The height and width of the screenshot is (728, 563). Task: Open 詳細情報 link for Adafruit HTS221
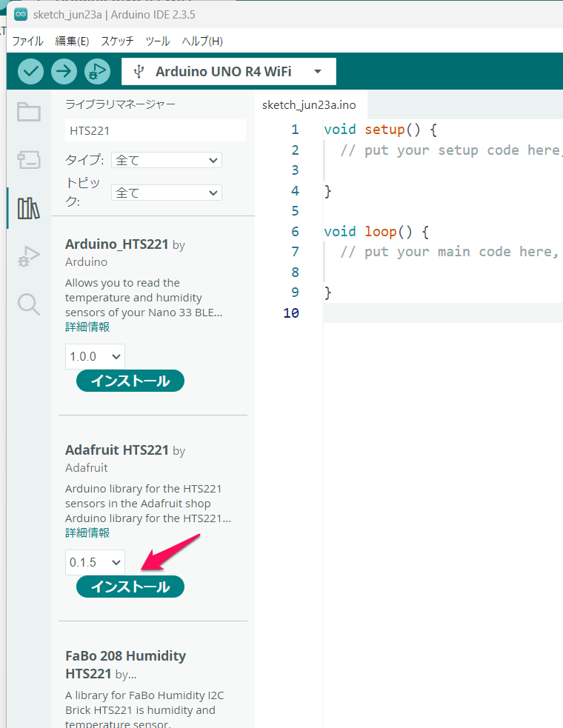click(87, 532)
